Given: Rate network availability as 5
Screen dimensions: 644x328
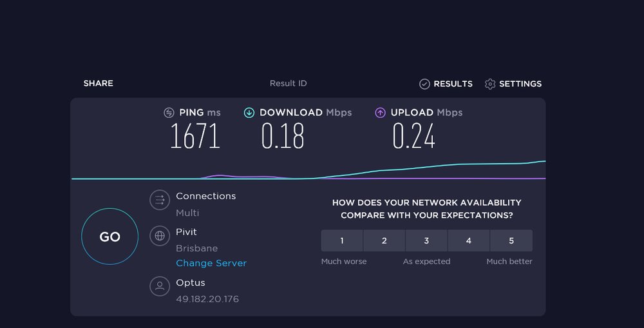Looking at the screenshot, I should coord(511,240).
